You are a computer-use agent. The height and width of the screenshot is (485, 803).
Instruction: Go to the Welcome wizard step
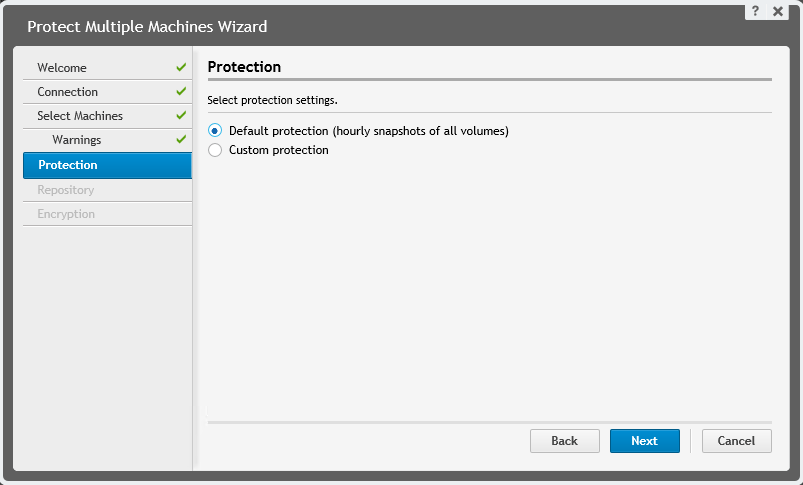(x=62, y=68)
